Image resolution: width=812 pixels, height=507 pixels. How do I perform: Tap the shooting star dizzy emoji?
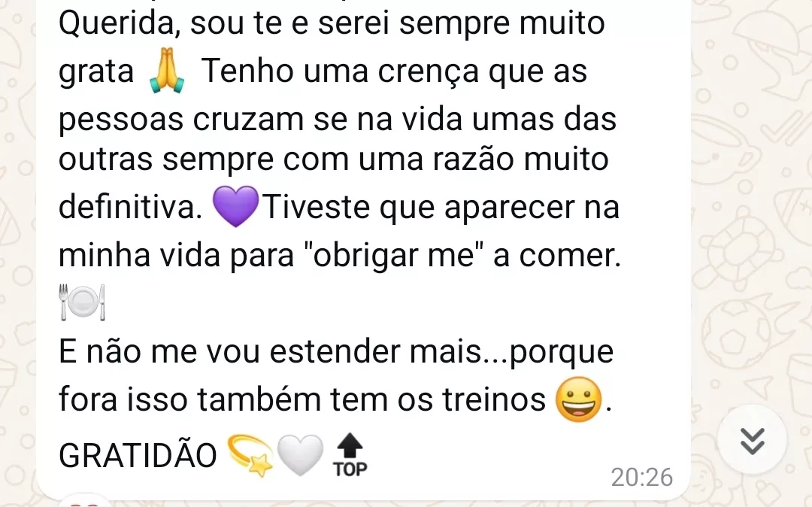pyautogui.click(x=250, y=455)
